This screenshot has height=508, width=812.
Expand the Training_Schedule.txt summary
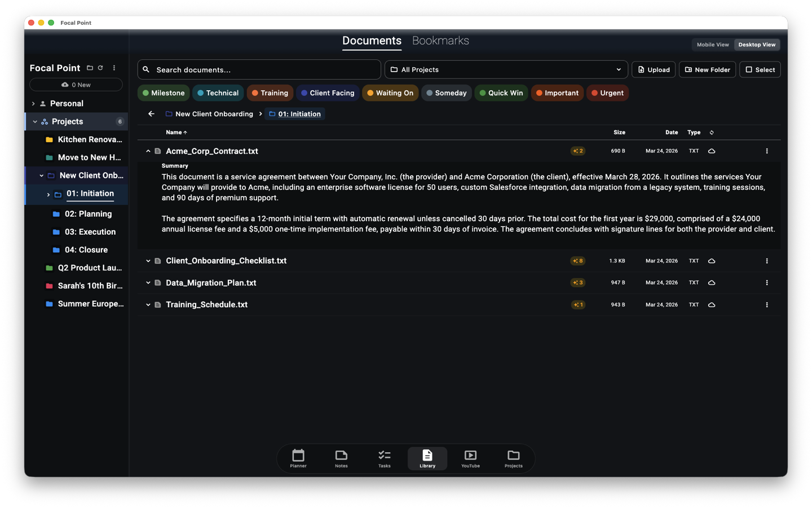[148, 304]
